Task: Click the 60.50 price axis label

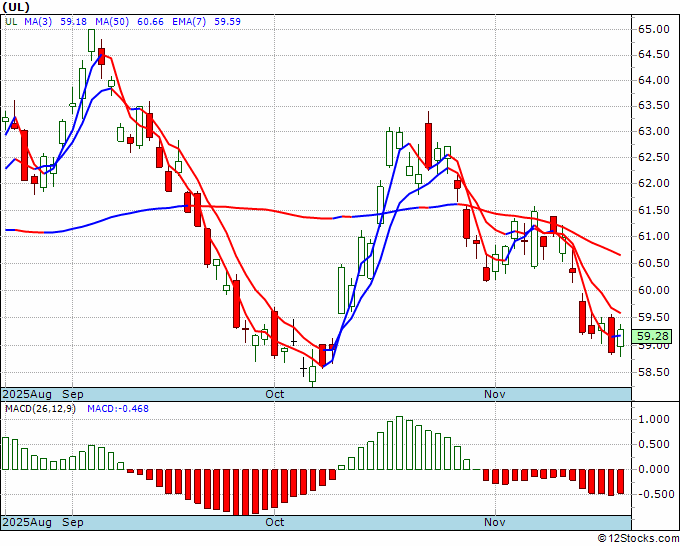Action: 654,264
